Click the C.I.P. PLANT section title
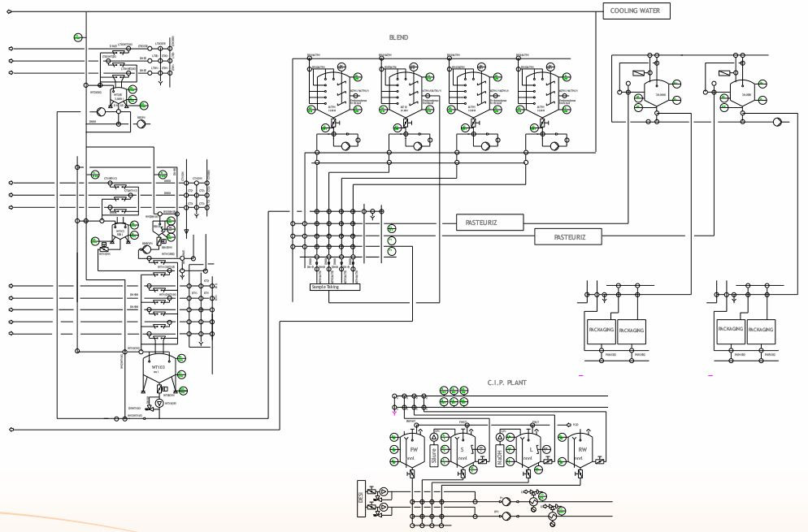Viewport: 808px width, 532px height. 507,383
